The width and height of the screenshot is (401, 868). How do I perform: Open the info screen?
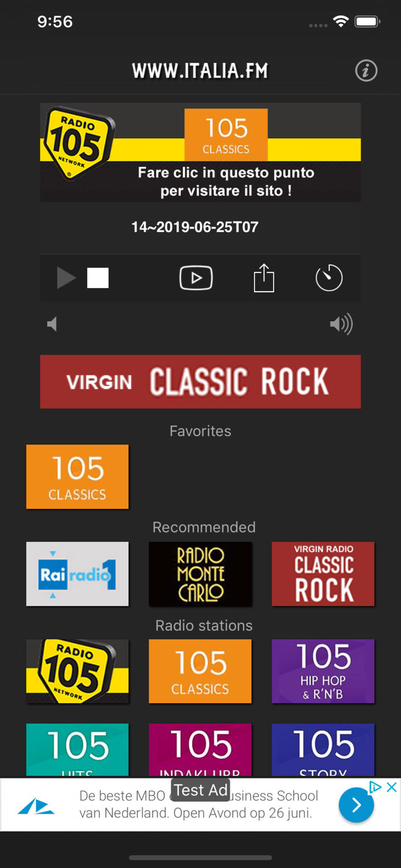tap(366, 71)
